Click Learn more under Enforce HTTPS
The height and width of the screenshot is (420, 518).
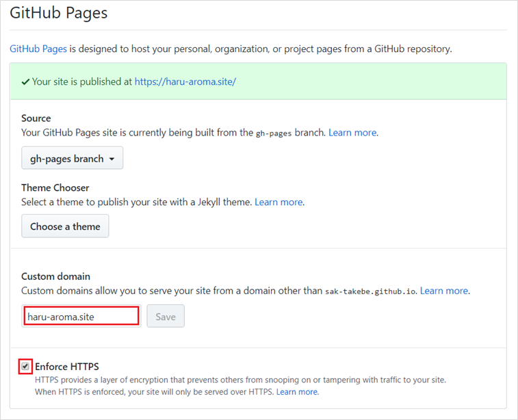297,392
